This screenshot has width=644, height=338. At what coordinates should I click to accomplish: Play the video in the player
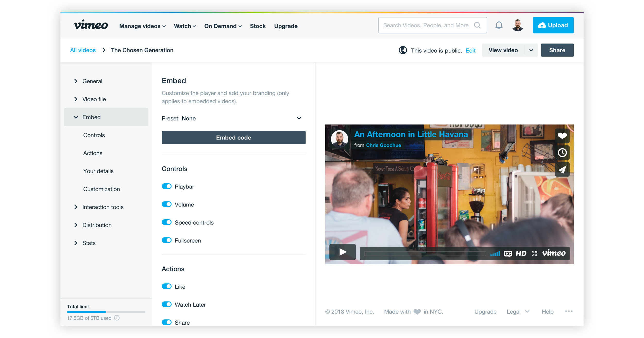click(x=342, y=252)
